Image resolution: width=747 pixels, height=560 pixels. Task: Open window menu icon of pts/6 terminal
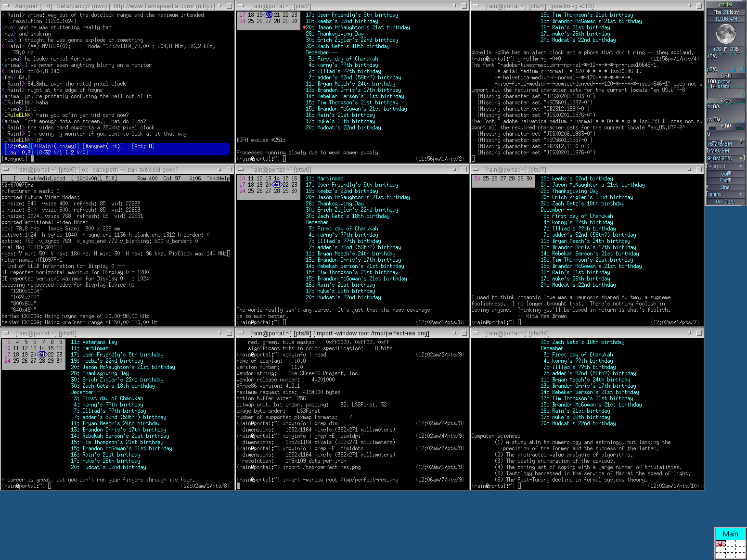pyautogui.click(x=240, y=169)
